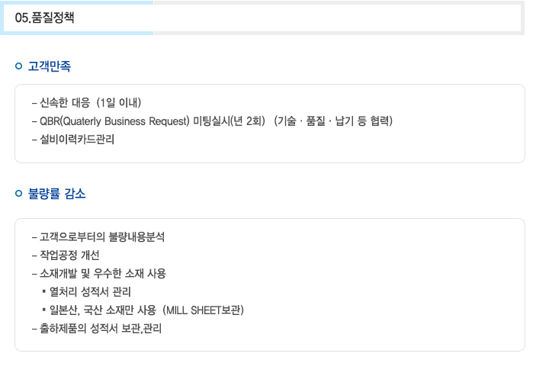Image resolution: width=549 pixels, height=392 pixels.
Task: Click the dash before 신속한 대응
Action: click(x=34, y=103)
